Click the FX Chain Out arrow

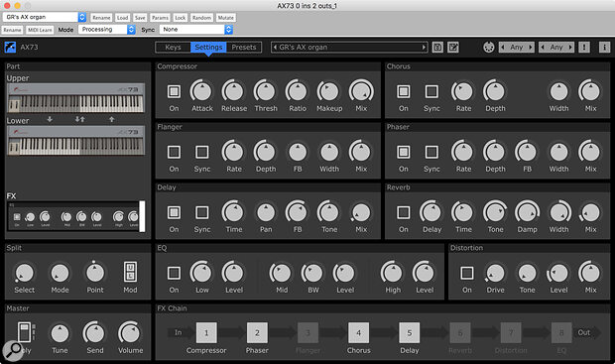tap(587, 332)
